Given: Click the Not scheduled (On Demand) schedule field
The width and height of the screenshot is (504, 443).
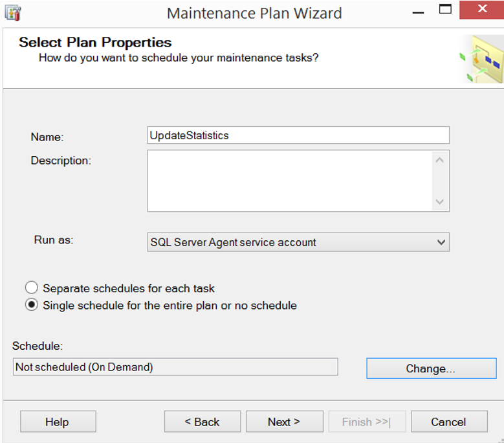Looking at the screenshot, I should pos(175,367).
